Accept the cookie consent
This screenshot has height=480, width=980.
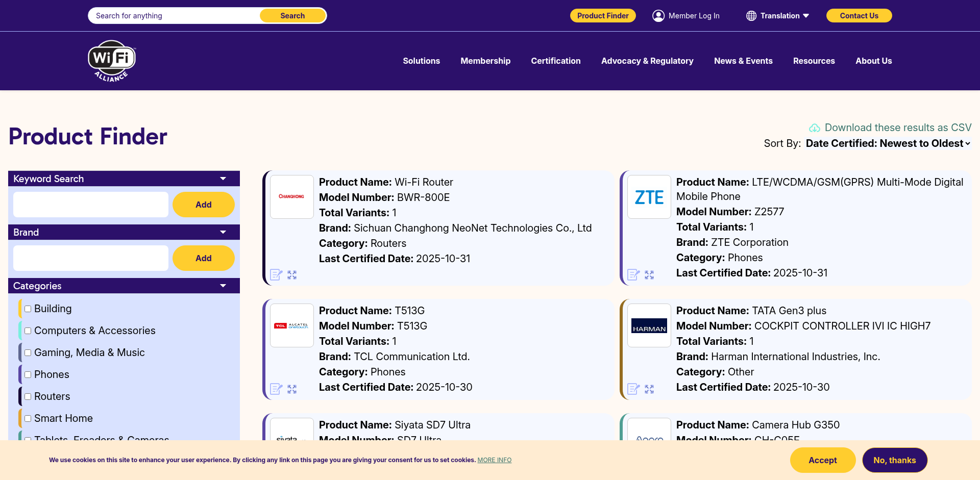tap(822, 460)
